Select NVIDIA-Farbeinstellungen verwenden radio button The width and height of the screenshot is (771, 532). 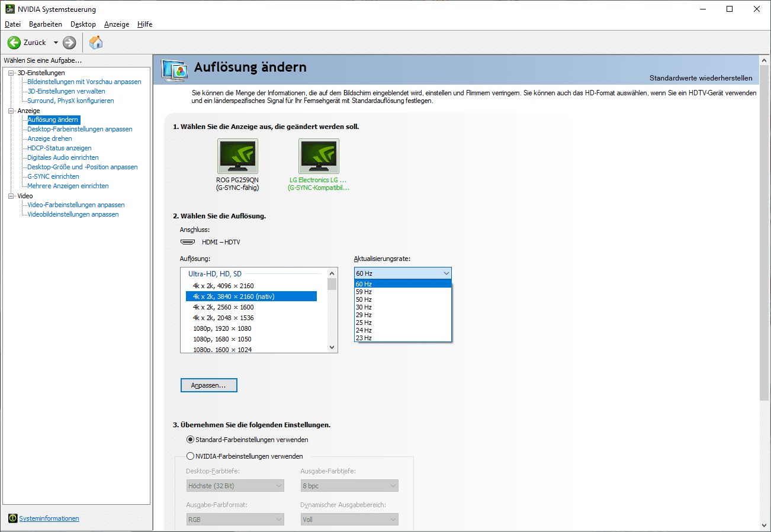click(190, 456)
